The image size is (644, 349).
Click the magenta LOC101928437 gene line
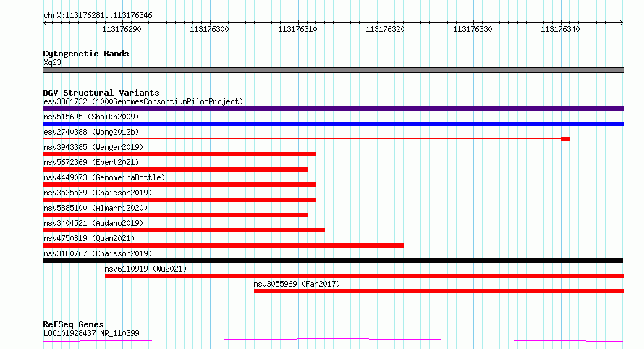tap(333, 340)
